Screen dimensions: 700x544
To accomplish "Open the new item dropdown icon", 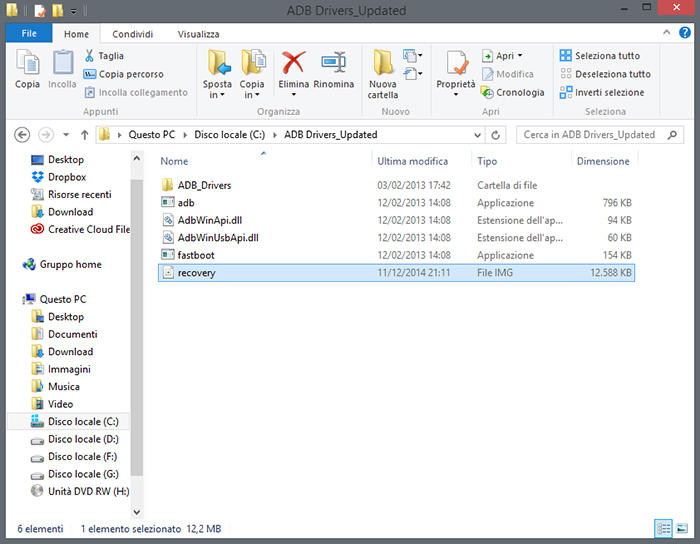I will pyautogui.click(x=412, y=55).
